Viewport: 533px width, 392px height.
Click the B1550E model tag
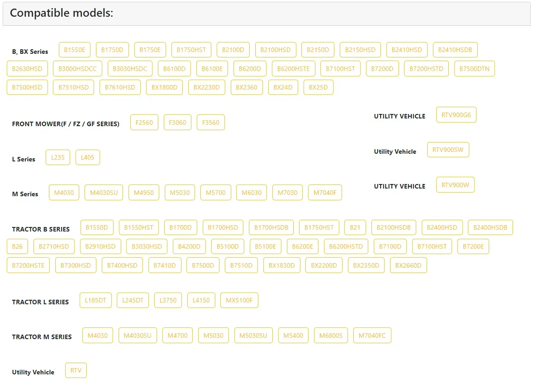click(x=75, y=50)
